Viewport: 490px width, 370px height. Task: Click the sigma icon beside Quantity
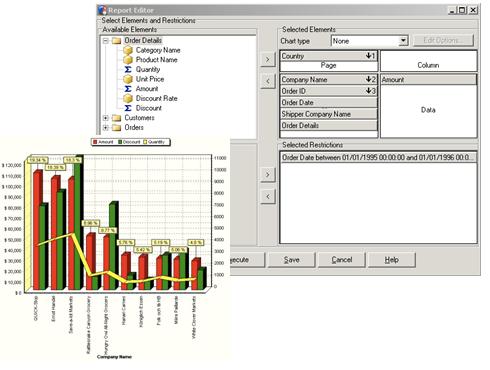tap(128, 70)
